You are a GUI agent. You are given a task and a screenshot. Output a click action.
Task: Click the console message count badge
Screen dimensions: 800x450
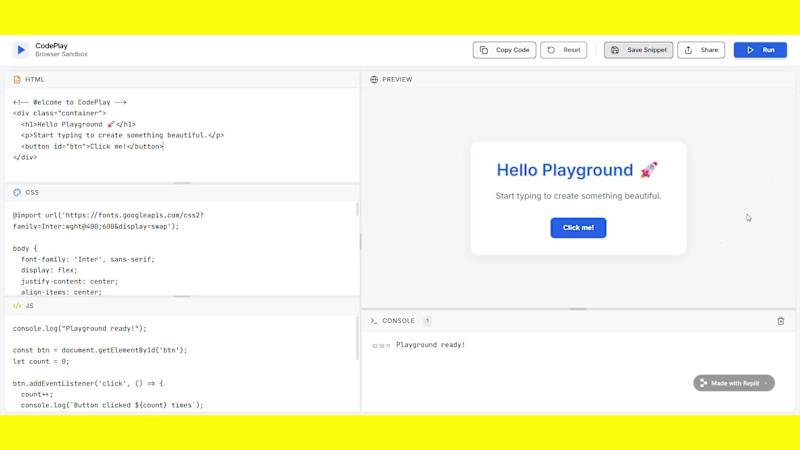tap(428, 321)
